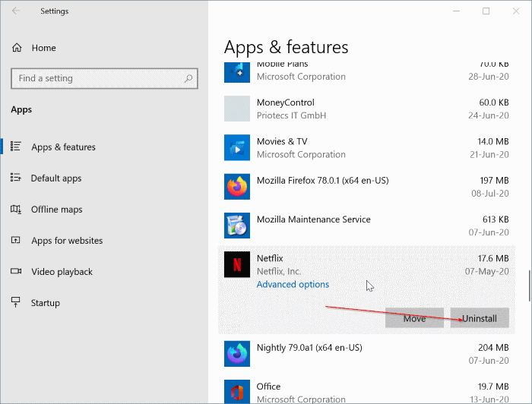Image resolution: width=532 pixels, height=404 pixels.
Task: Select the MoneyControl app name
Action: (285, 103)
